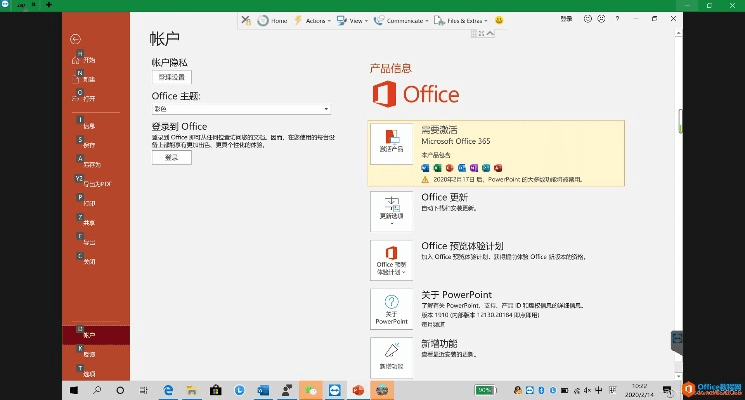Click the Windows Start button

75,389
